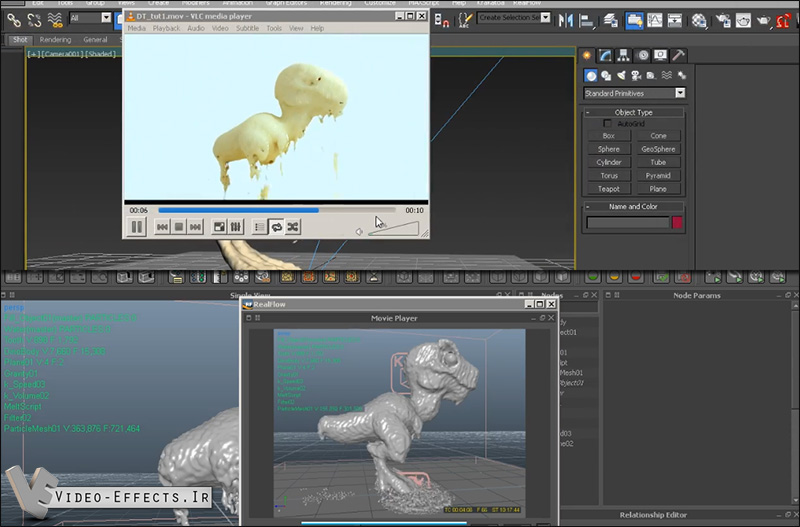Switch to the Modify panel icon
800x527 pixels.
[605, 55]
